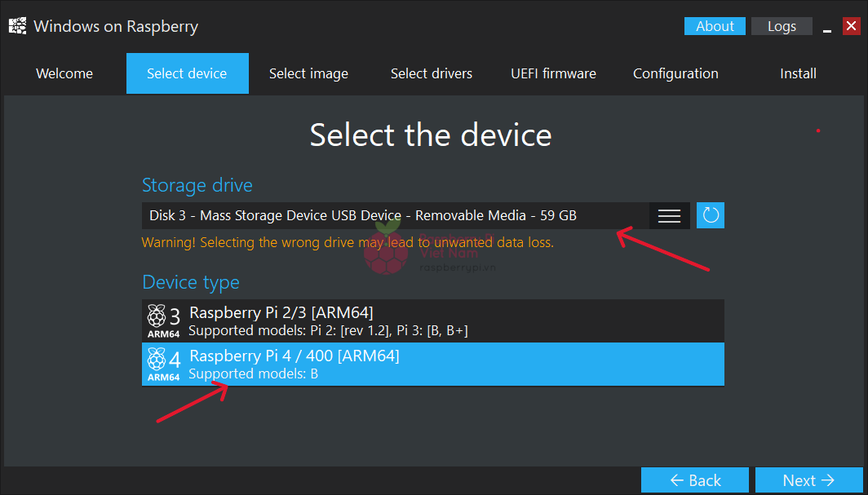Image resolution: width=868 pixels, height=495 pixels.
Task: Switch to the Configuration tab
Action: (675, 73)
